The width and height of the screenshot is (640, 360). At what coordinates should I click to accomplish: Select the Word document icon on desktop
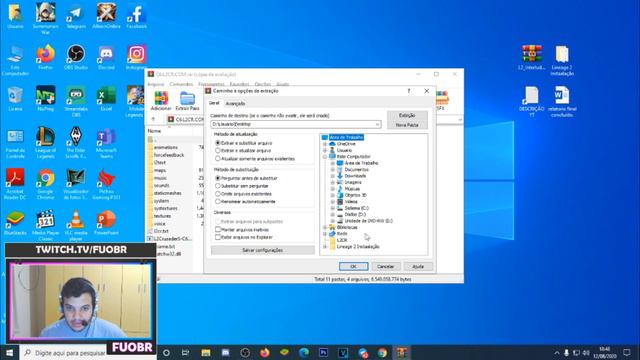pos(562,101)
